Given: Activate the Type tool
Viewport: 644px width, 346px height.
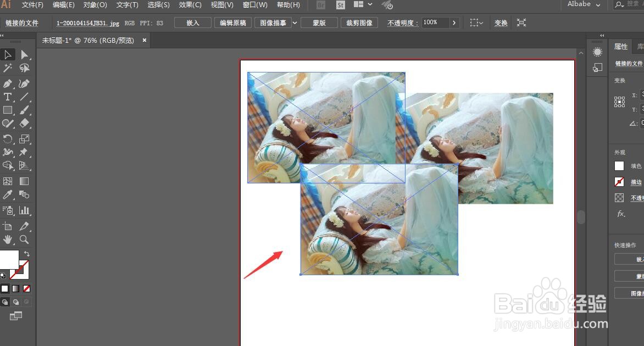Looking at the screenshot, I should click(7, 97).
